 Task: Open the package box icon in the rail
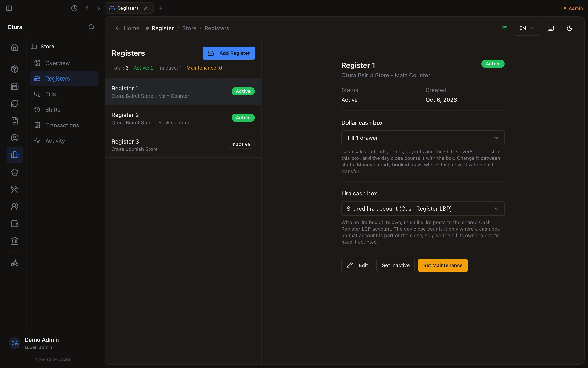click(x=14, y=69)
